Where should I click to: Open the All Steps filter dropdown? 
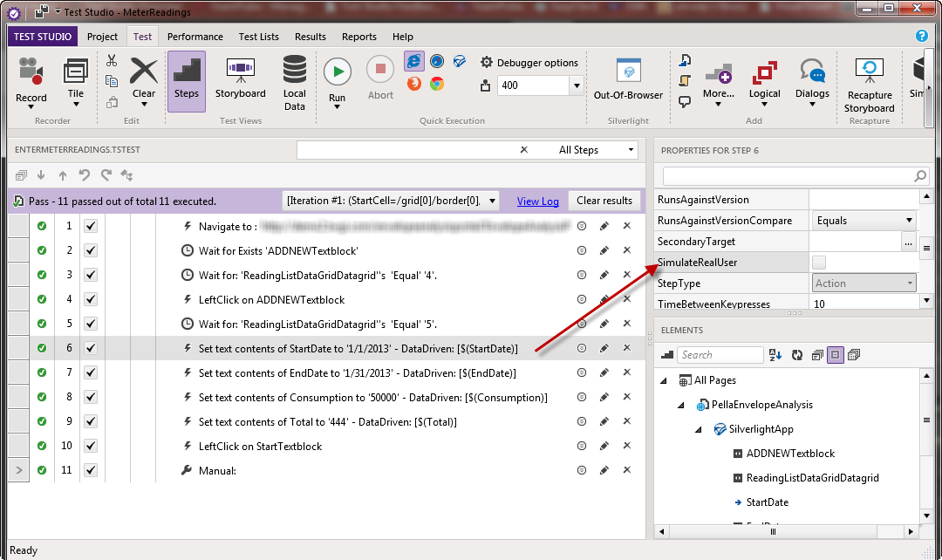click(x=631, y=150)
